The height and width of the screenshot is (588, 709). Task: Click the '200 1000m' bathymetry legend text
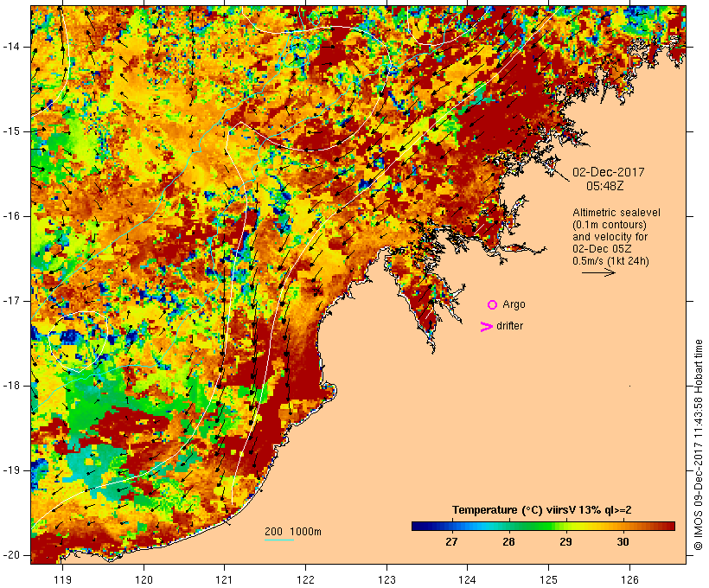pyautogui.click(x=293, y=532)
